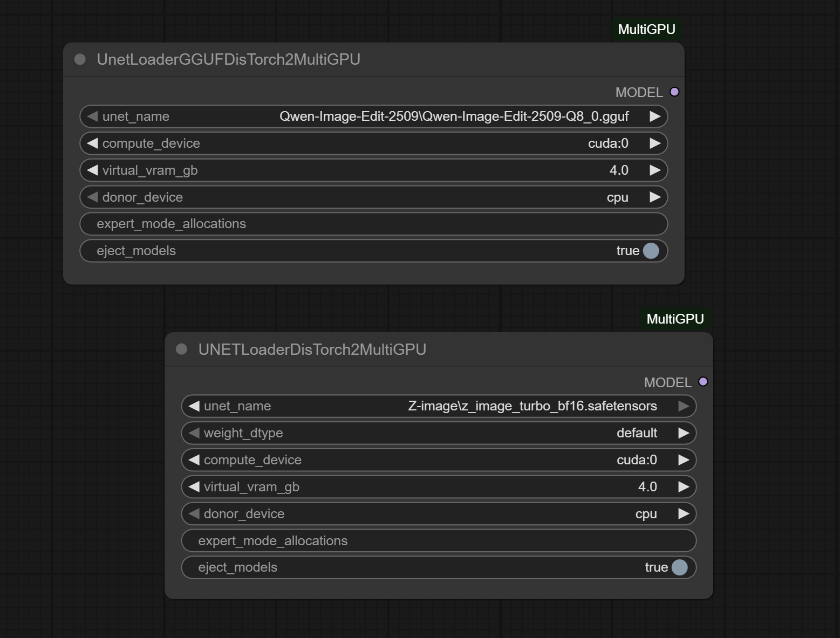Screen dimensions: 840x638
Task: Click previous arrow for donor_device in GGUF loader node
Action: pos(92,197)
